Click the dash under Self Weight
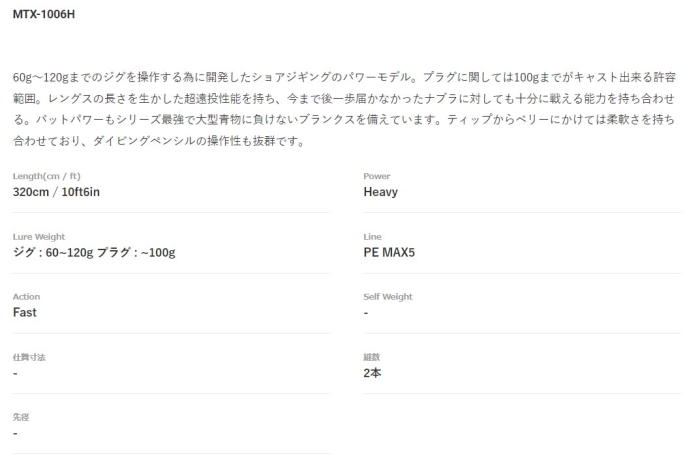This screenshot has width=700, height=469. pos(366,313)
